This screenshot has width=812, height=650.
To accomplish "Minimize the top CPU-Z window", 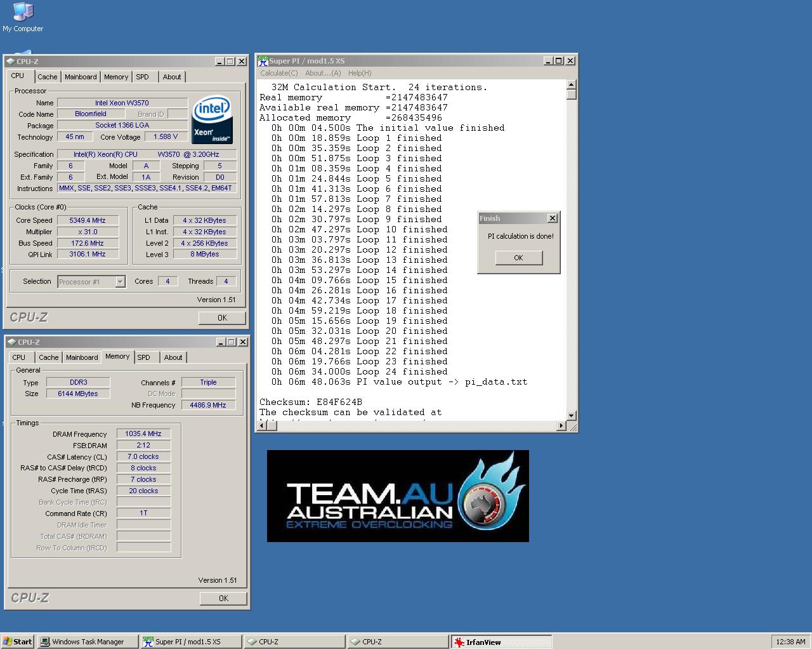I will pos(219,62).
